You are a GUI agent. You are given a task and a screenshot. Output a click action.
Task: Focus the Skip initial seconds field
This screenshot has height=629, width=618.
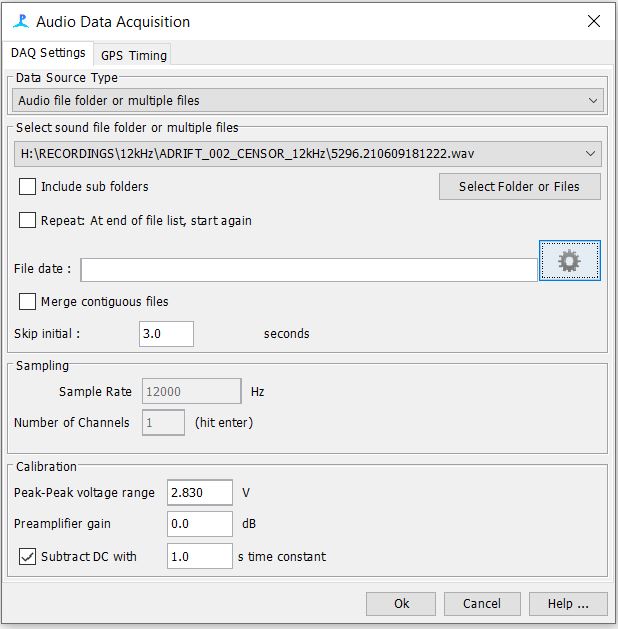(x=166, y=334)
